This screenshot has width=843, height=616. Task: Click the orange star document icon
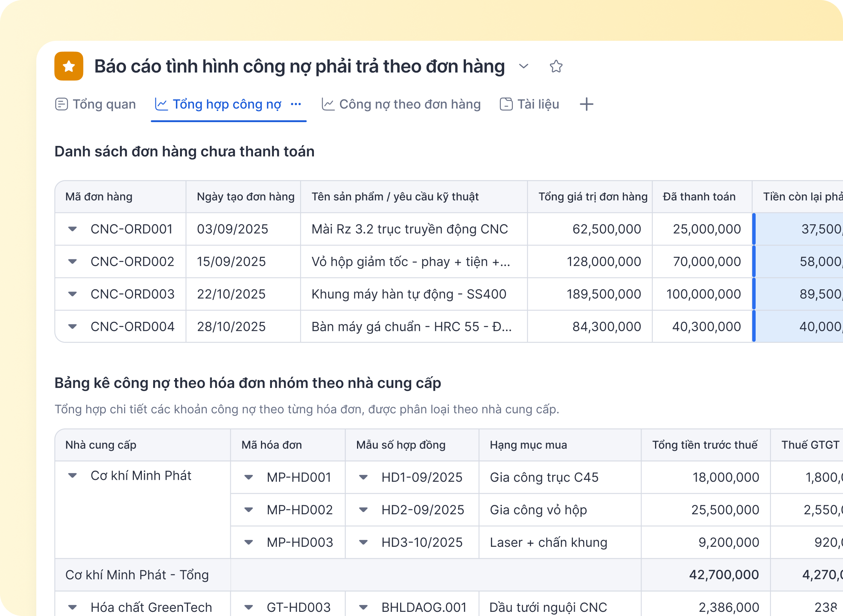(x=68, y=67)
